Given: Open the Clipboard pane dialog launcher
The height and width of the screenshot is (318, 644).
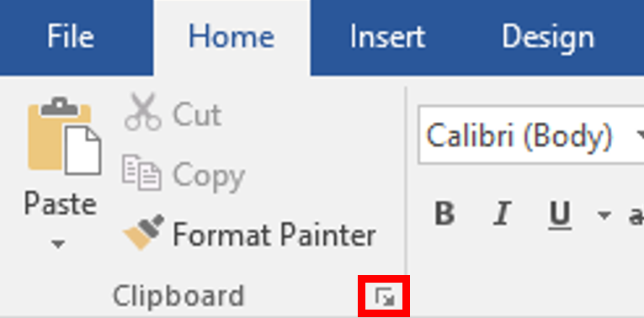Looking at the screenshot, I should point(385,297).
